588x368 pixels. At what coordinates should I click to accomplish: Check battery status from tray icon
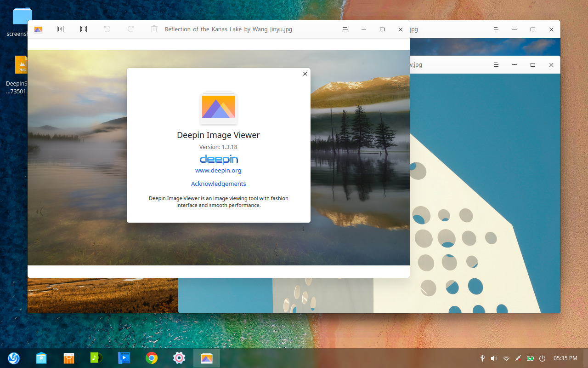[x=530, y=358]
